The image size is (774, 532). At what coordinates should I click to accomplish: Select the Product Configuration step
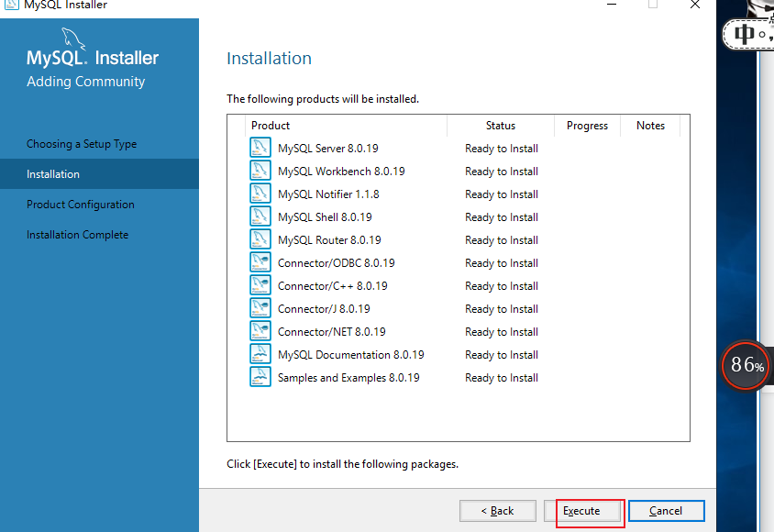(78, 204)
